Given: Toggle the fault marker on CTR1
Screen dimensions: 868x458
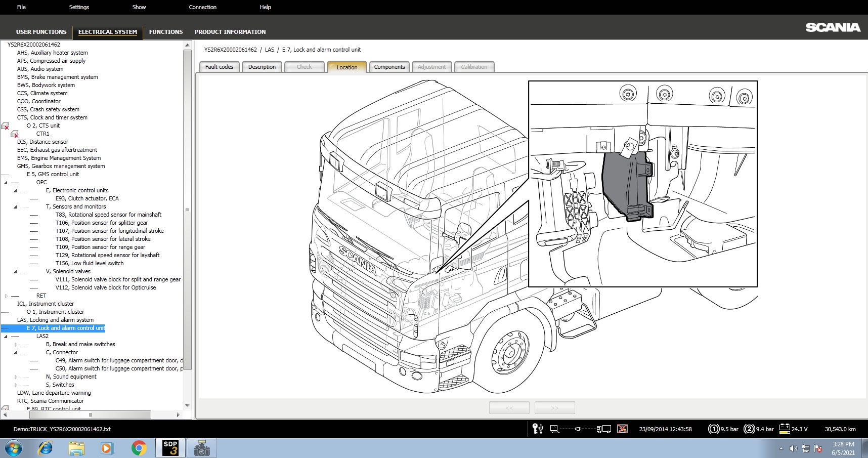Looking at the screenshot, I should (x=14, y=135).
